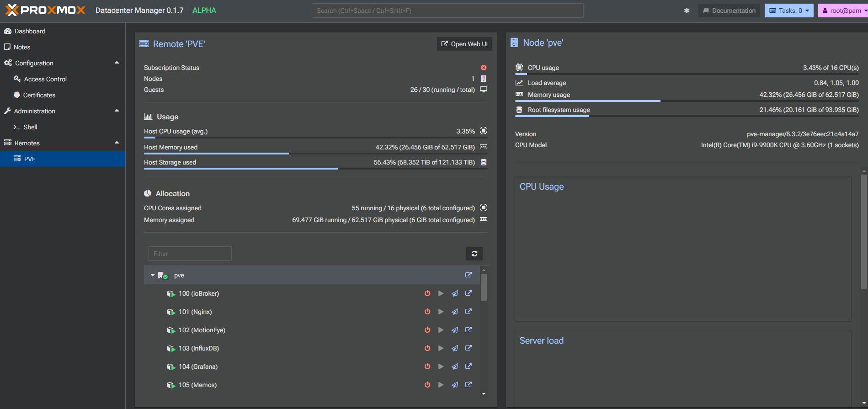The image size is (868, 409).
Task: Click the theme settings star icon
Action: pos(687,11)
